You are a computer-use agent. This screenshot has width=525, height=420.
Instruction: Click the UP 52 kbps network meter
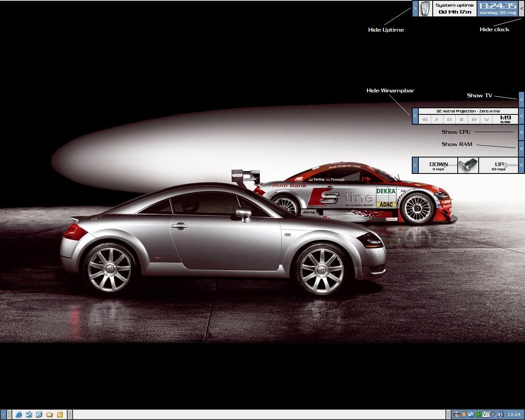click(498, 165)
